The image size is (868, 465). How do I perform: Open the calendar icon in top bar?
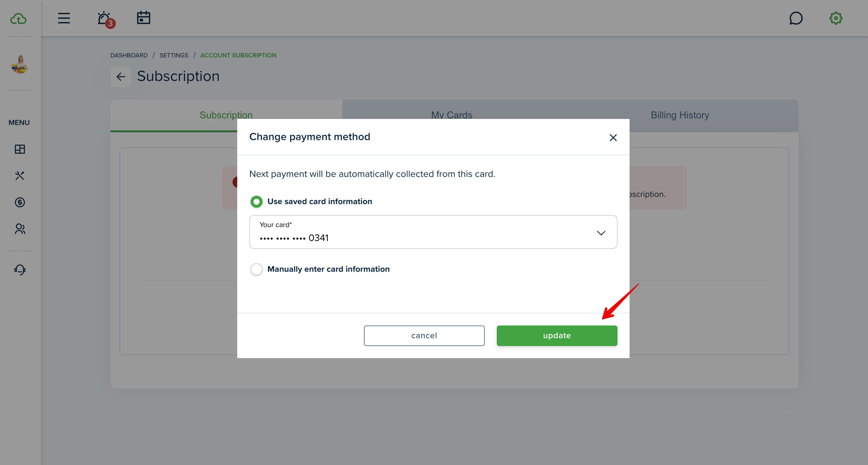point(144,18)
